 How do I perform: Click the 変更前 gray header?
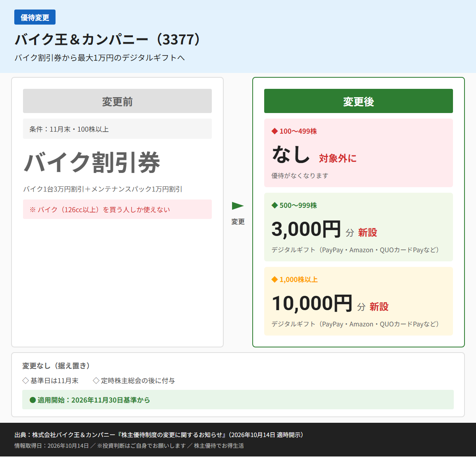[x=117, y=101]
